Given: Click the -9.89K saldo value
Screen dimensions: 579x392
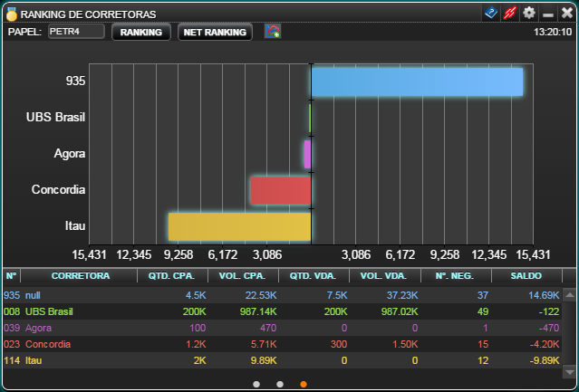Looking at the screenshot, I should pyautogui.click(x=545, y=360).
